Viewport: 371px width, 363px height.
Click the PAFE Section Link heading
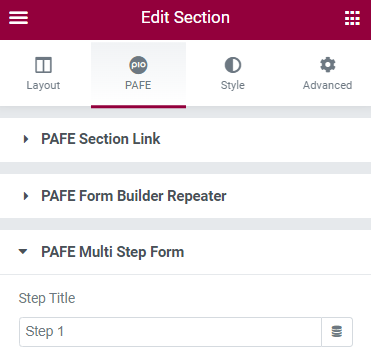point(101,139)
